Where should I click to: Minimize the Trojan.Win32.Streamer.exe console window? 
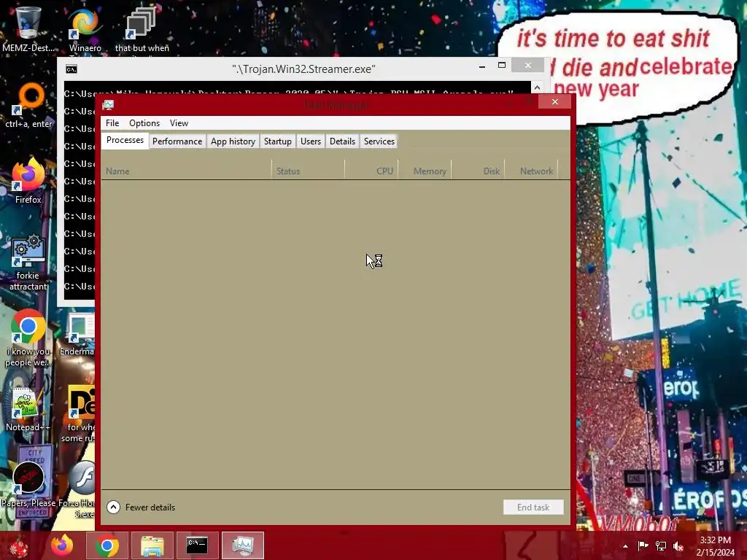[x=482, y=66]
